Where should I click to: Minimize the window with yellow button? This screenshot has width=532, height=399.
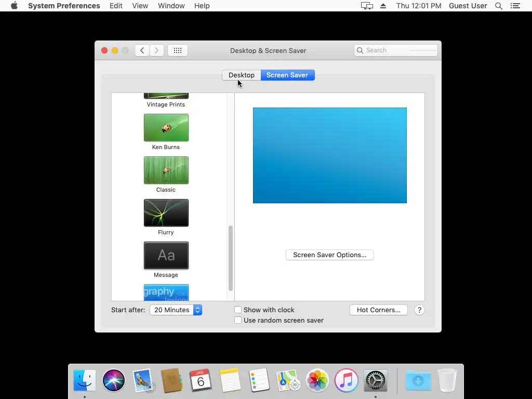tap(115, 50)
